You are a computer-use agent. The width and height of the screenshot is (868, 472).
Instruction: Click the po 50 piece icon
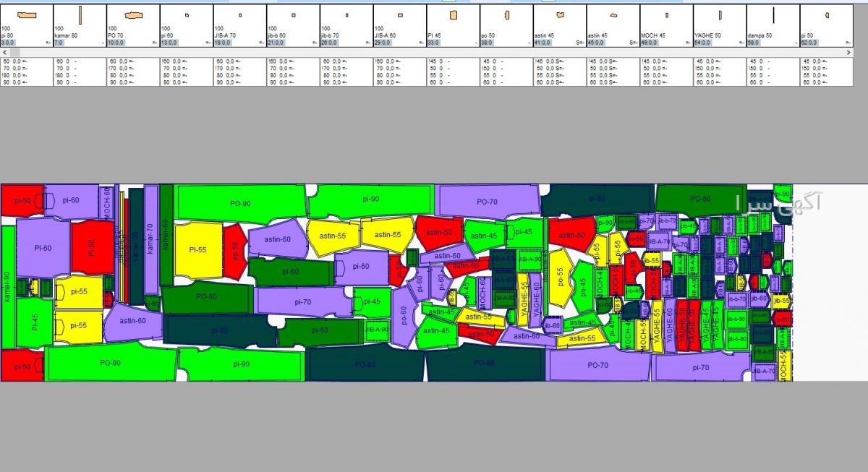coord(506,15)
